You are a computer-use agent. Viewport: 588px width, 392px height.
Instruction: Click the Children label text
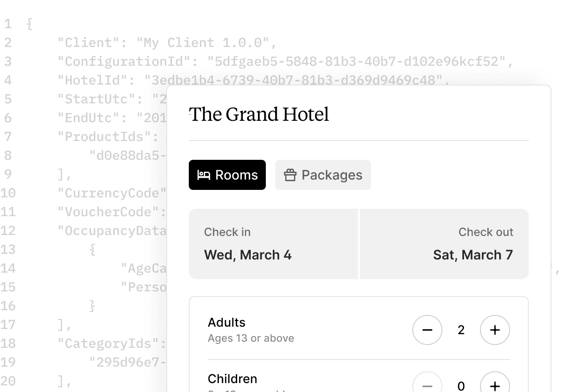[232, 379]
